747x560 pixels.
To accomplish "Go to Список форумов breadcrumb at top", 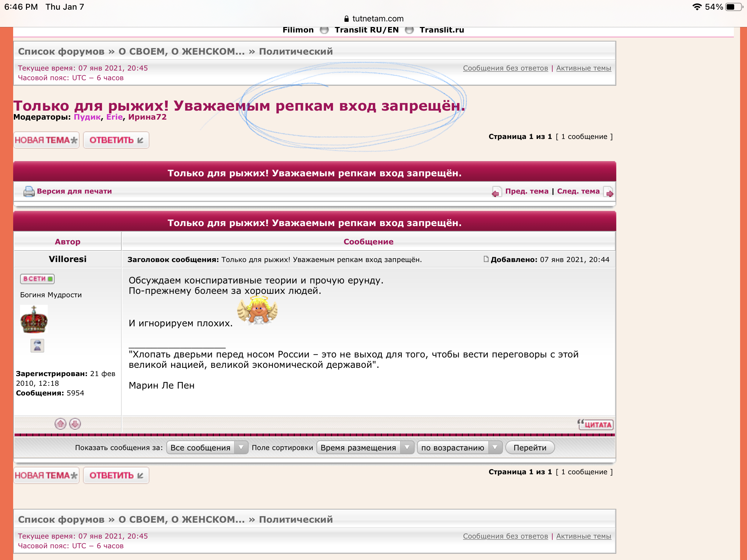I will 61,52.
